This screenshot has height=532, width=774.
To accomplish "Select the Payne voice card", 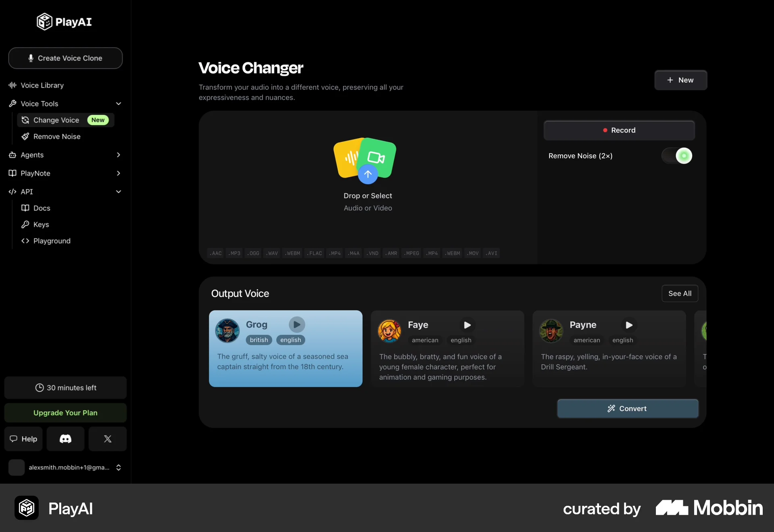I will 609,349.
